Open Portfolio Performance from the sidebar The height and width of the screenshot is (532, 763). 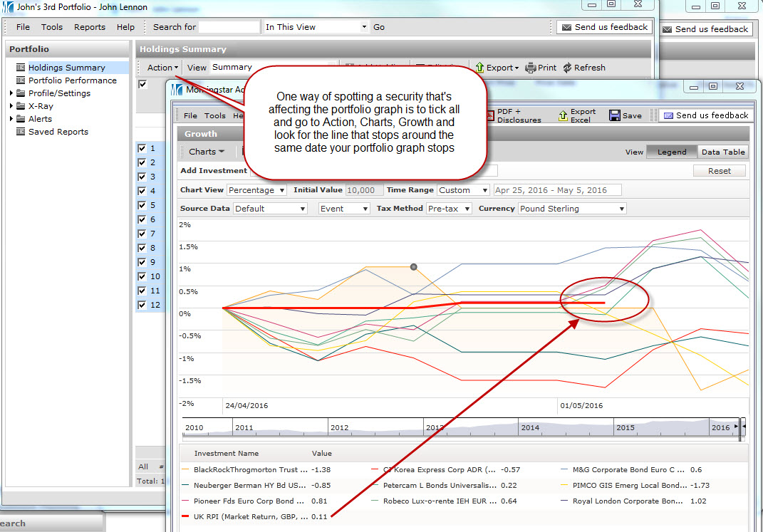(72, 80)
